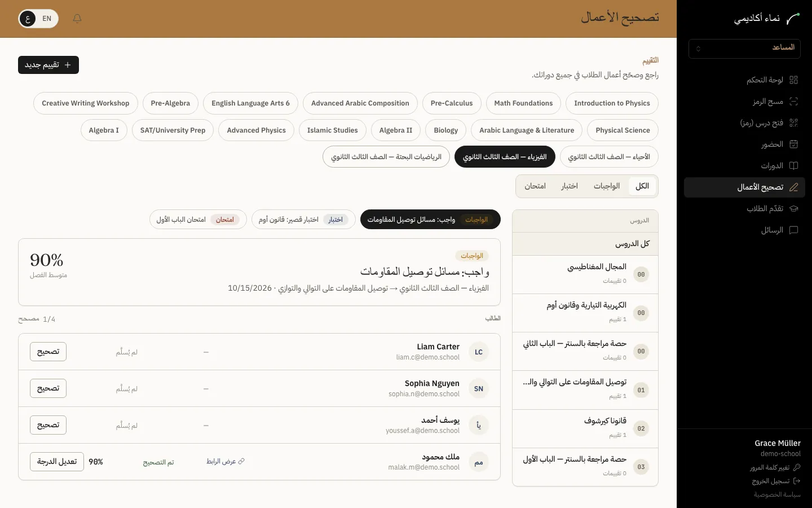Select الرياضيات البحتة course chip
The image size is (812, 508).
click(x=386, y=157)
